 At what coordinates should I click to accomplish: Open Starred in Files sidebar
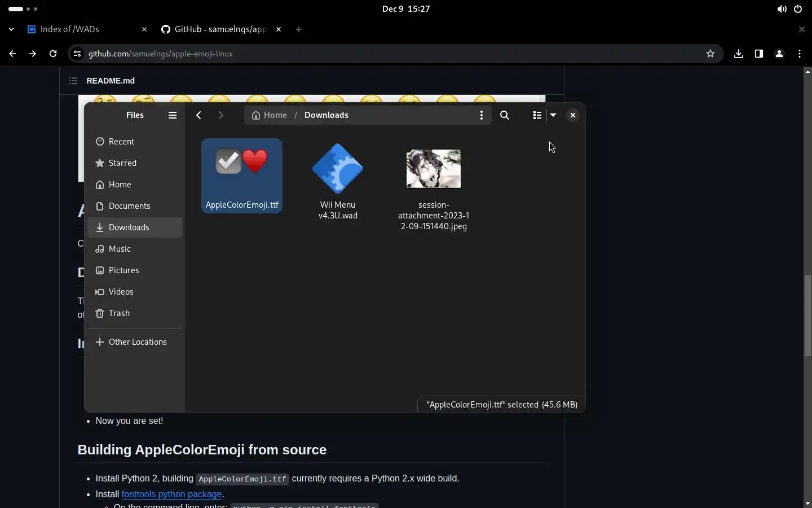click(x=135, y=163)
